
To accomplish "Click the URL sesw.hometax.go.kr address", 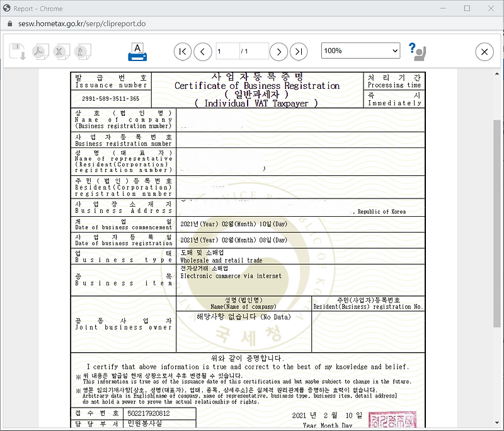I will [82, 24].
